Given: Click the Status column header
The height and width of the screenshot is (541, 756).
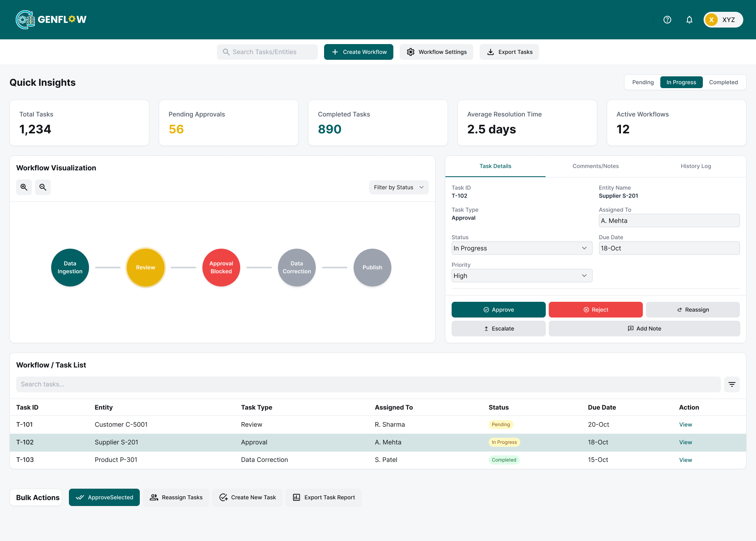Looking at the screenshot, I should pos(498,407).
